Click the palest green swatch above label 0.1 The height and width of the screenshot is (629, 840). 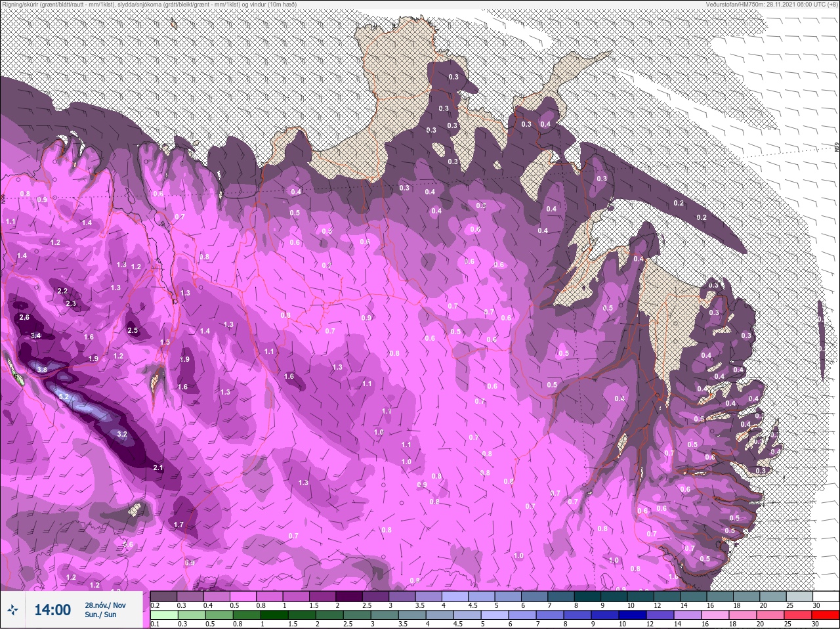tap(163, 615)
